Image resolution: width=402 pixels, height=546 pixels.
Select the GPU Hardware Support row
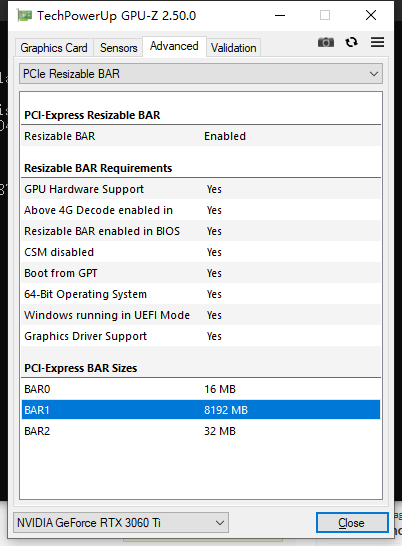tap(201, 189)
